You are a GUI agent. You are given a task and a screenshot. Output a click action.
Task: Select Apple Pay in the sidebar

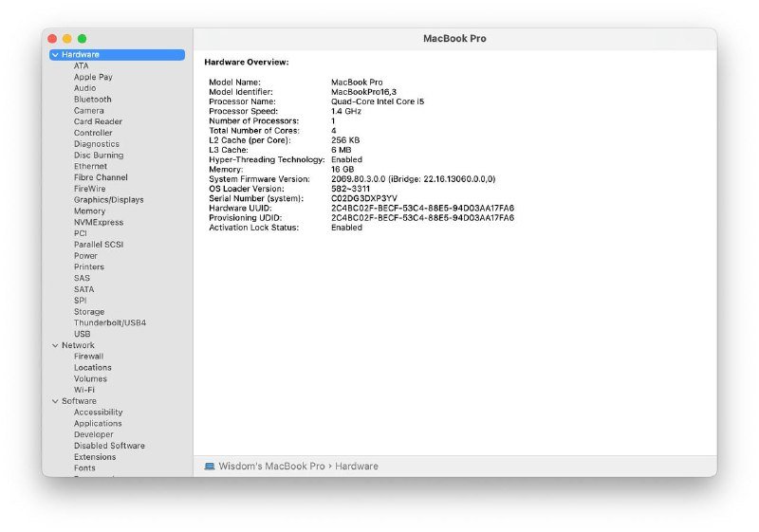[93, 77]
